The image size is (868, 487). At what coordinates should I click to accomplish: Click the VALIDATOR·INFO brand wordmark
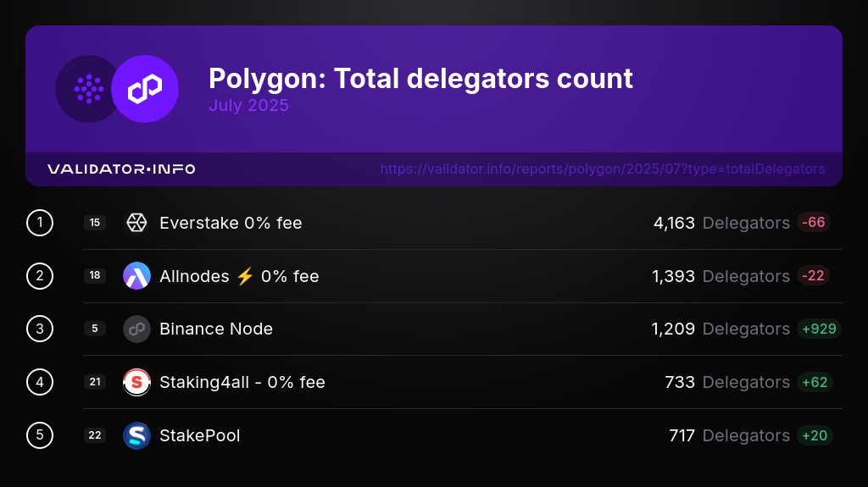pos(121,169)
